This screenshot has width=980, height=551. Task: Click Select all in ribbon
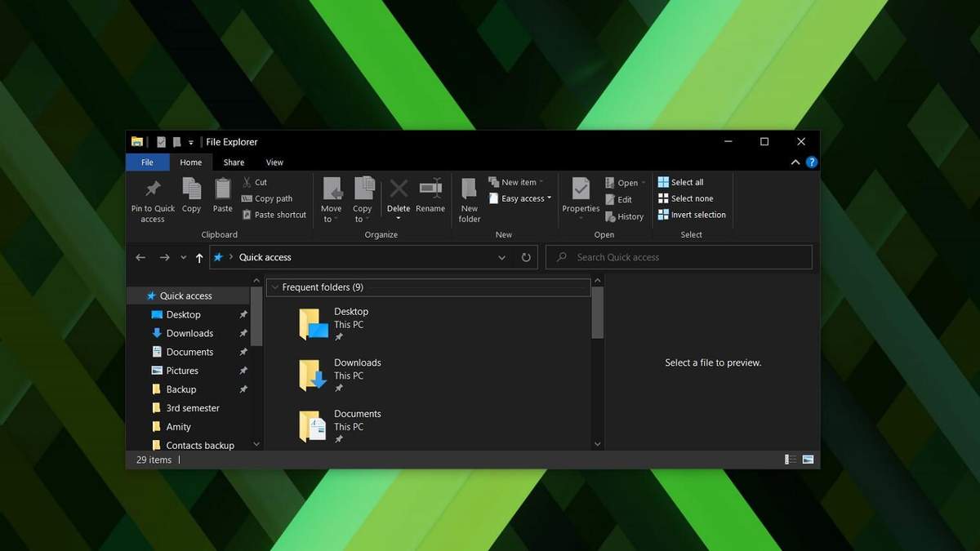(x=681, y=182)
